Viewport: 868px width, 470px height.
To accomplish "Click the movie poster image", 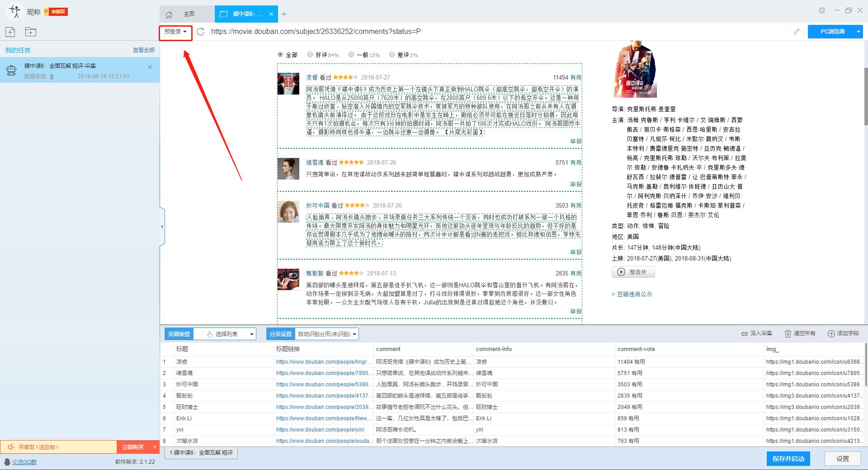I will click(x=635, y=70).
